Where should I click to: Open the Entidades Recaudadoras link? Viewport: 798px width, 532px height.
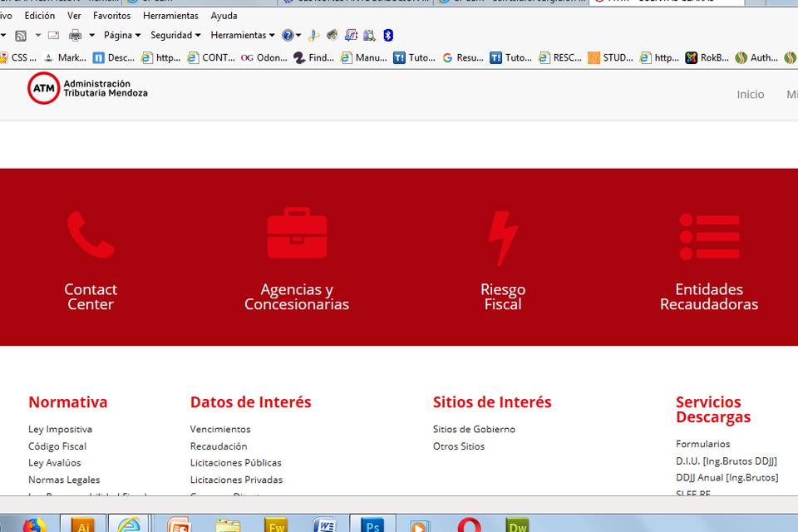coord(709,297)
